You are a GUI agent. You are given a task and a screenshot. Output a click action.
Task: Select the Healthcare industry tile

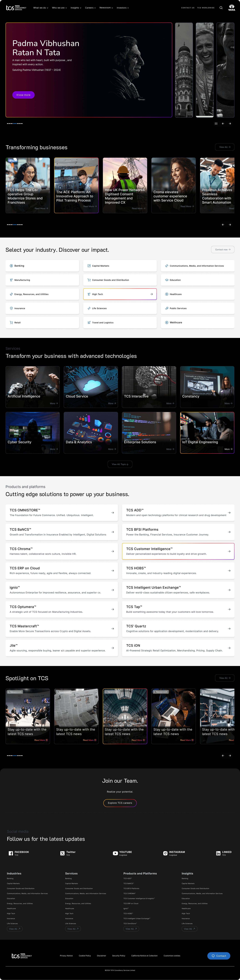coord(197,294)
